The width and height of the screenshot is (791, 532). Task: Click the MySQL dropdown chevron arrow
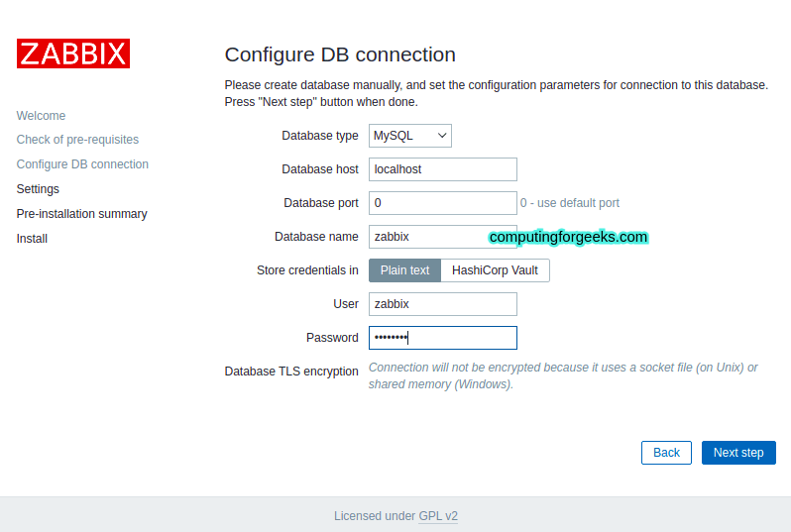(x=442, y=136)
